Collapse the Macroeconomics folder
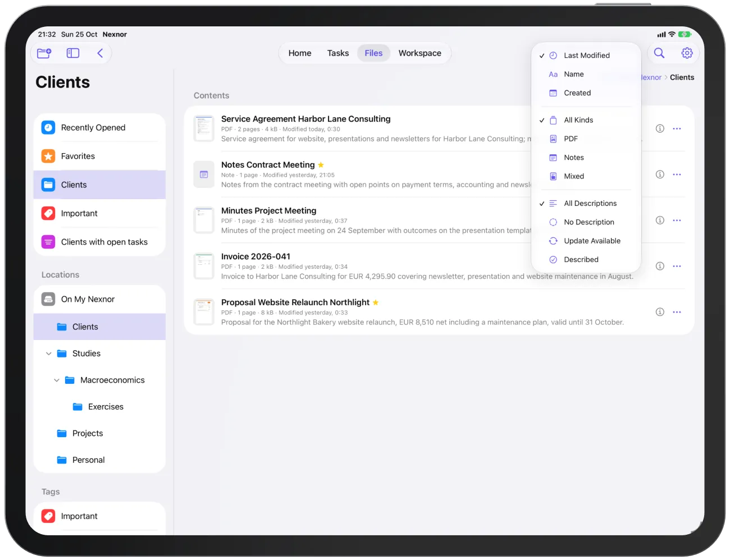This screenshot has height=560, width=730. 57,380
